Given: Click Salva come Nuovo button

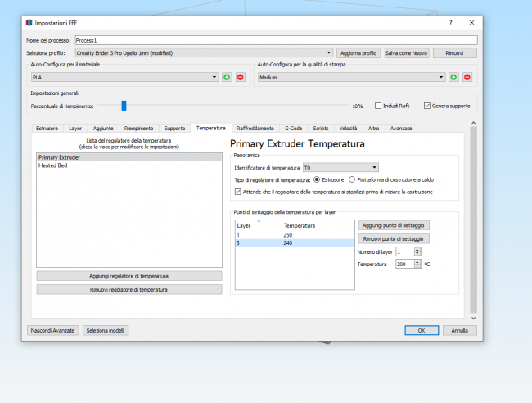Looking at the screenshot, I should point(406,52).
